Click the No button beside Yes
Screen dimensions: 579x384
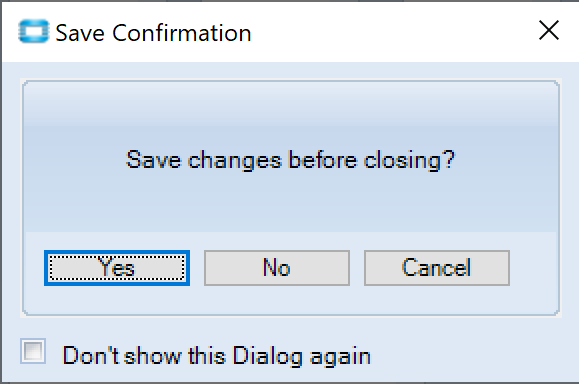[277, 268]
